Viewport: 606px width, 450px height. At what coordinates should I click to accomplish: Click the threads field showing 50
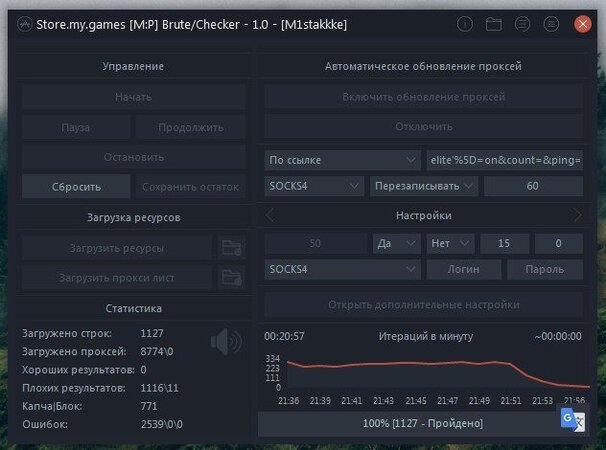315,244
